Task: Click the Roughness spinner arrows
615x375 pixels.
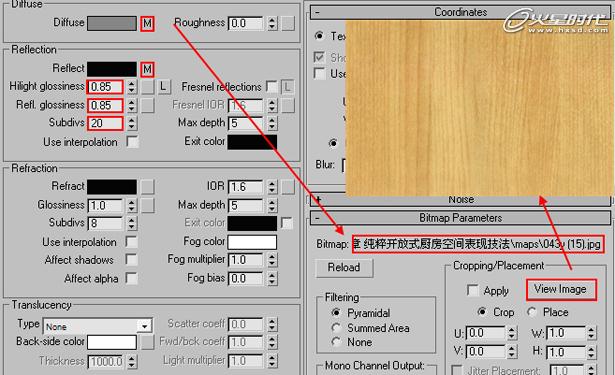Action: click(272, 24)
